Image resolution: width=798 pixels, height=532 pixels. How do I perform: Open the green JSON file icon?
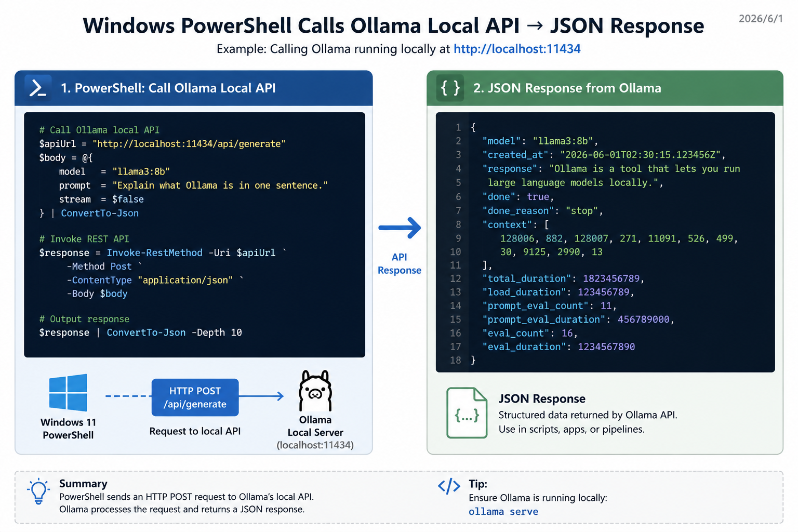[x=467, y=413]
